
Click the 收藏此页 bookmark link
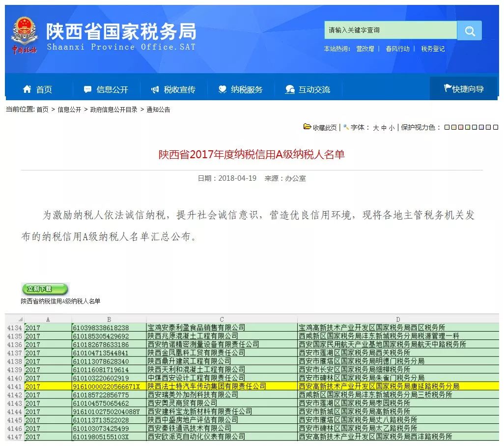325,128
